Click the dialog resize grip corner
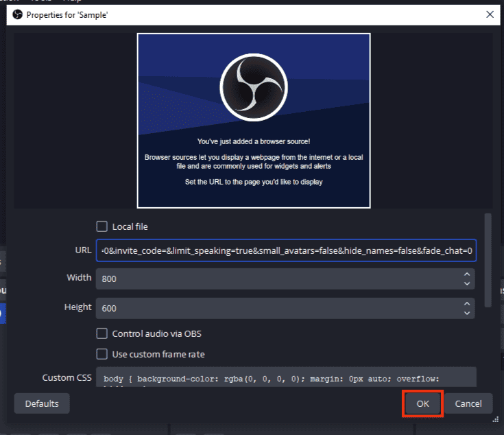Viewport: 504px width, 435px height. [x=495, y=419]
